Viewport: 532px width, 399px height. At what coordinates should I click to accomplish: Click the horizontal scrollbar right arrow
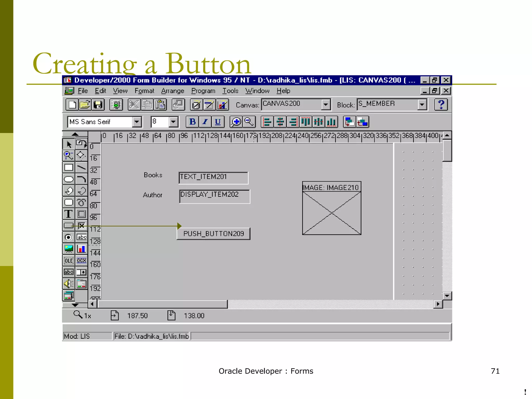point(438,304)
